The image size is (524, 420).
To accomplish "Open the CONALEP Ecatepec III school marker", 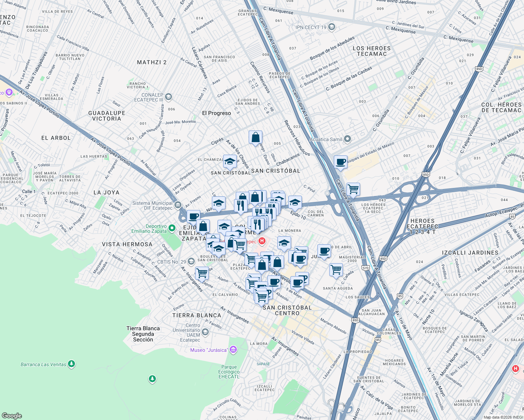I will [168, 97].
